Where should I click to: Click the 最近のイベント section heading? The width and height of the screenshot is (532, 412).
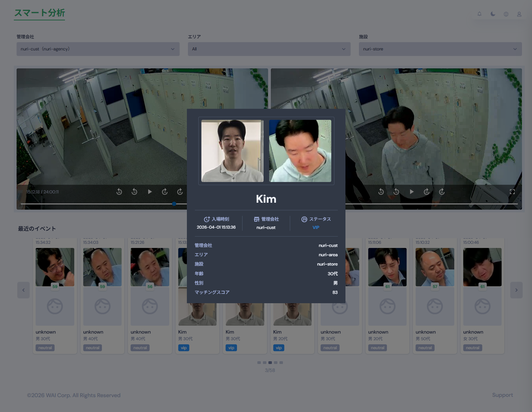tap(37, 229)
